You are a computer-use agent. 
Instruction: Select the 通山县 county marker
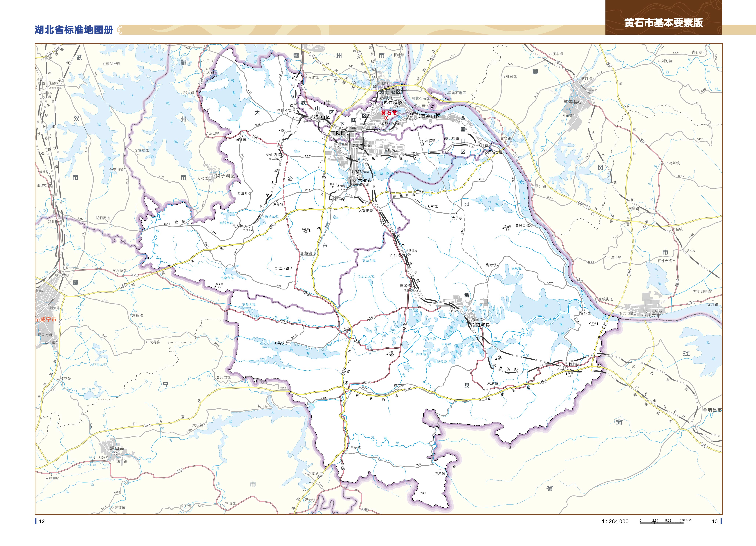point(115,453)
